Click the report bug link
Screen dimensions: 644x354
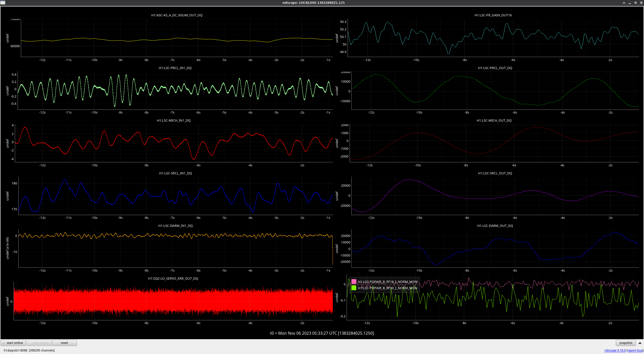pos(635,350)
